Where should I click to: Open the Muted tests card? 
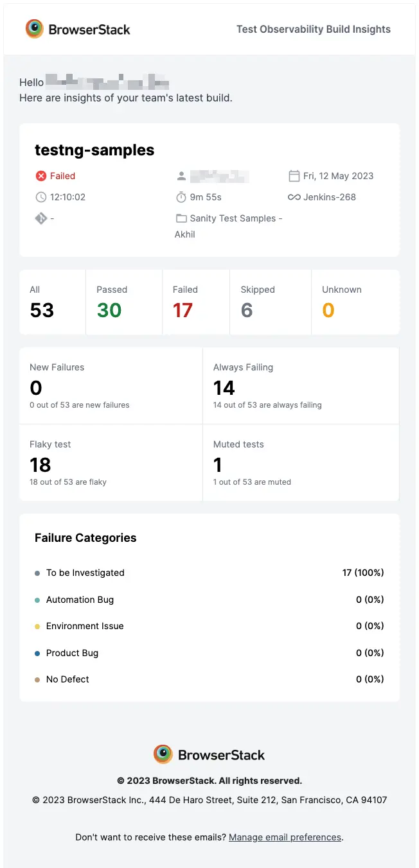(x=301, y=463)
